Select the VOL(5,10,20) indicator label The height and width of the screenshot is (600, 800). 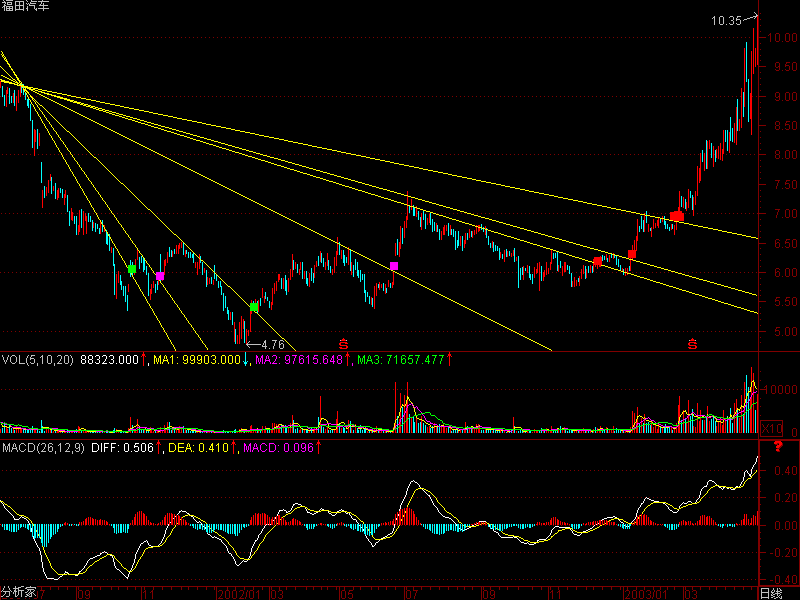tap(38, 359)
